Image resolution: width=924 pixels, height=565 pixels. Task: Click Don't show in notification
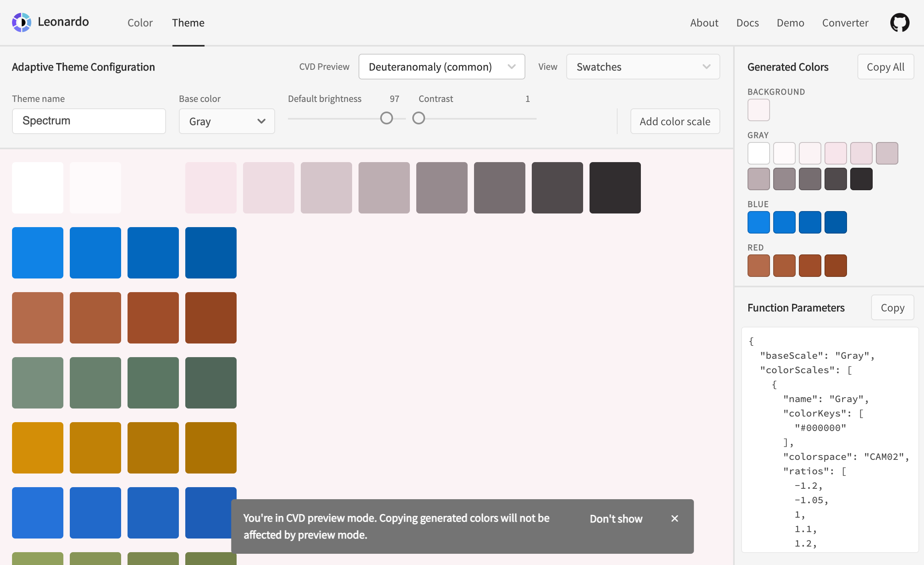click(616, 519)
